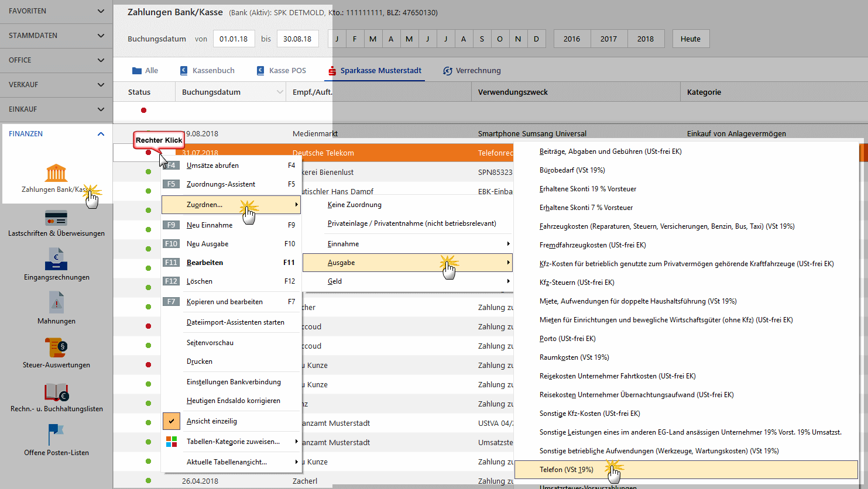Image resolution: width=868 pixels, height=489 pixels.
Task: Filter by year 2017
Action: point(609,39)
